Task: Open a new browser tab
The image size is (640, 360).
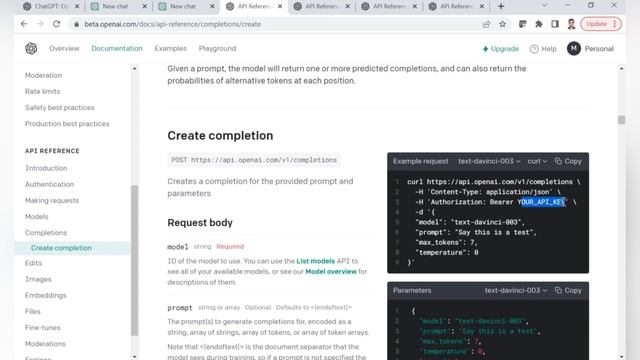Action: [501, 6]
